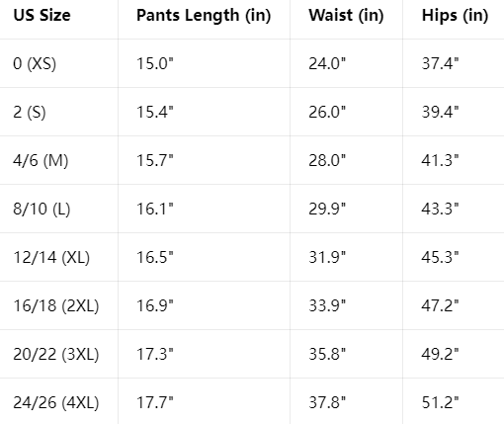Image resolution: width=504 pixels, height=424 pixels.
Task: Select the 20/22 (3XL) size label
Action: (56, 354)
